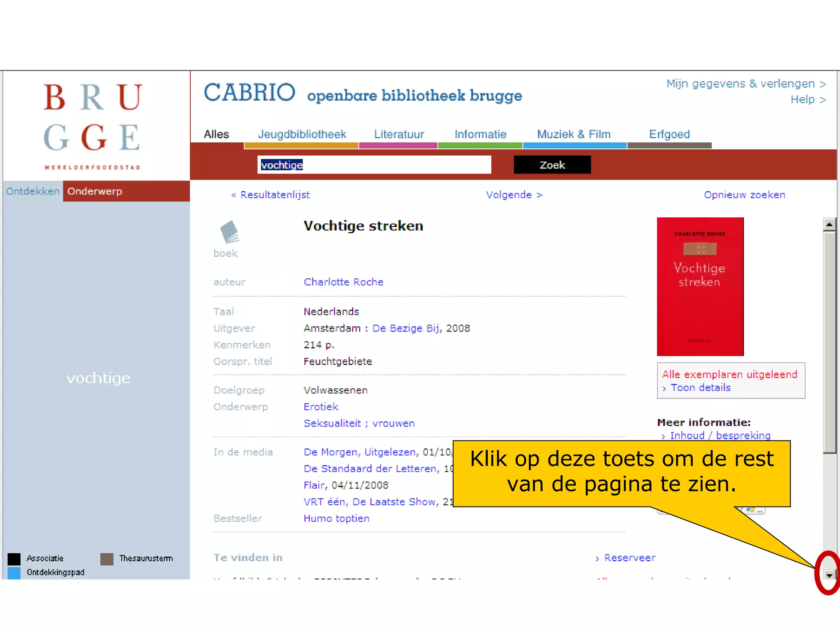Open publisher De Bezige Bij link
Image resolution: width=840 pixels, height=630 pixels.
(406, 329)
